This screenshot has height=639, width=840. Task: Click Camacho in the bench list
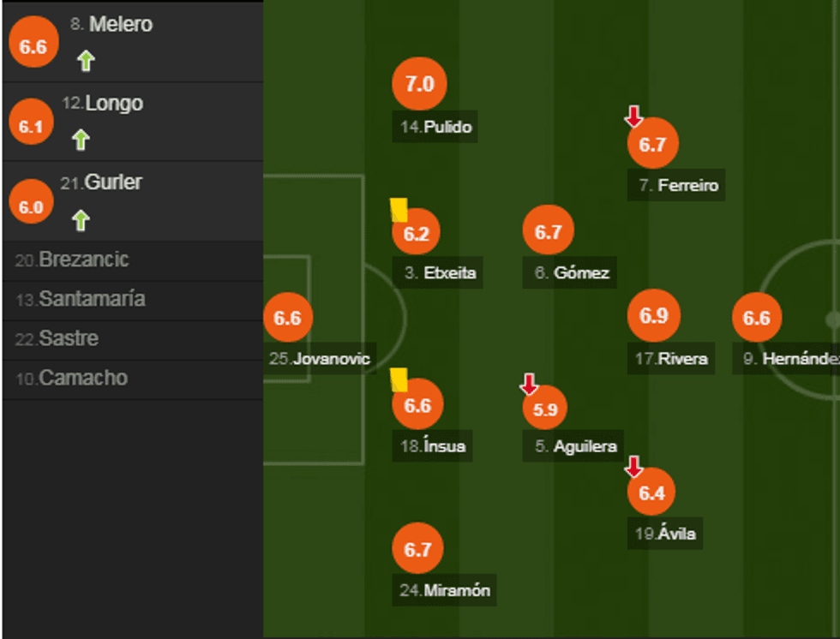click(x=83, y=379)
